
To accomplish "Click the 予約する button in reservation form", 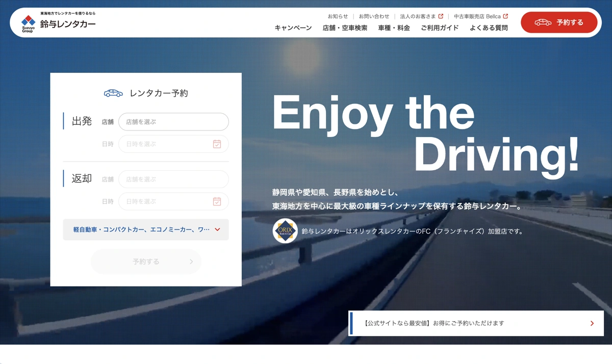I will pyautogui.click(x=146, y=262).
